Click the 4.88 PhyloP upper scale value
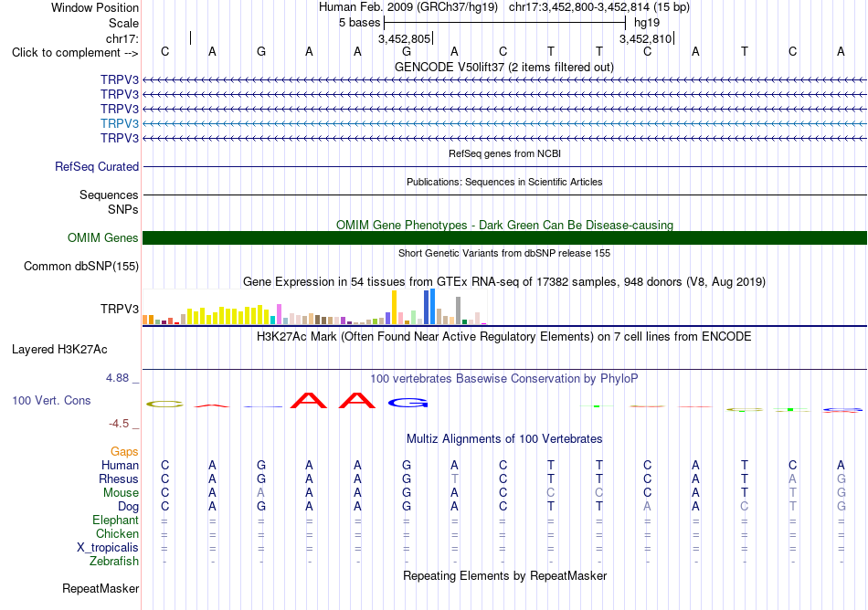Image resolution: width=868 pixels, height=610 pixels. pyautogui.click(x=117, y=378)
